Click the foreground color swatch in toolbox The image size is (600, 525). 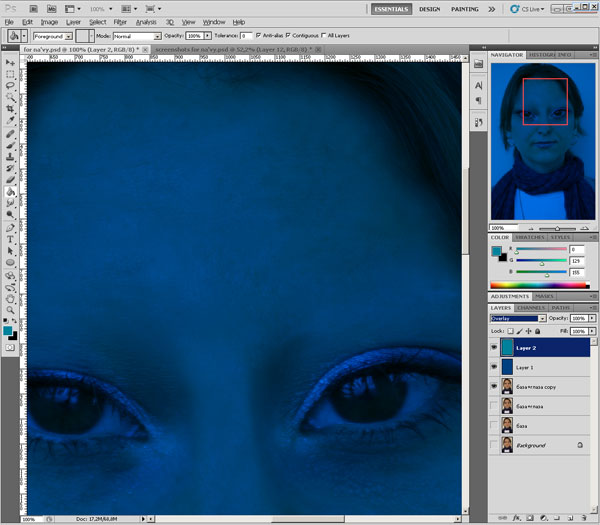click(x=8, y=330)
